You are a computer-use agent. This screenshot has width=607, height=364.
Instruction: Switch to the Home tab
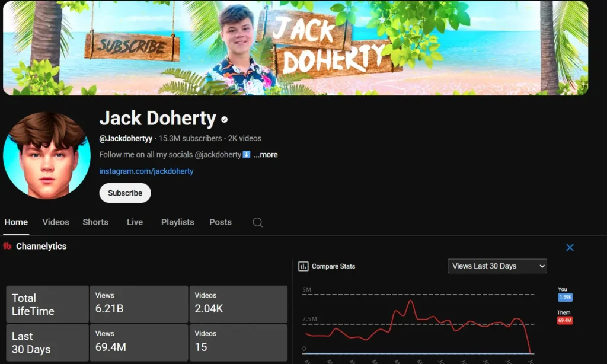click(x=16, y=222)
